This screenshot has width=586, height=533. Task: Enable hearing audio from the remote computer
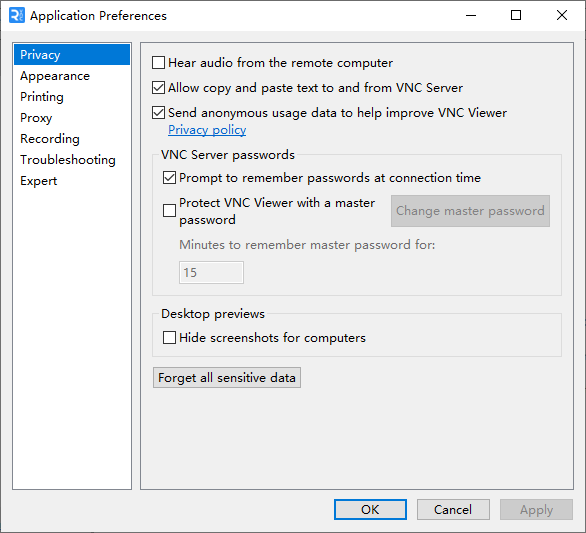[x=158, y=63]
